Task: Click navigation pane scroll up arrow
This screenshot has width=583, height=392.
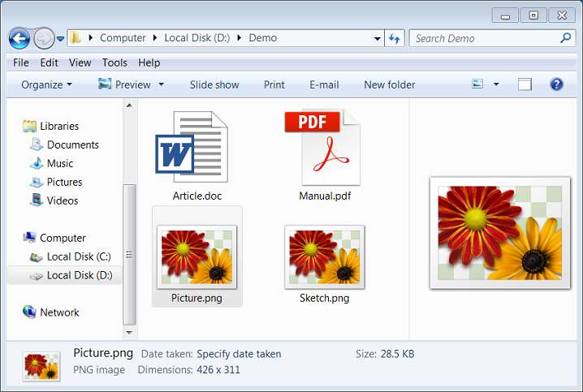Action: pyautogui.click(x=129, y=106)
